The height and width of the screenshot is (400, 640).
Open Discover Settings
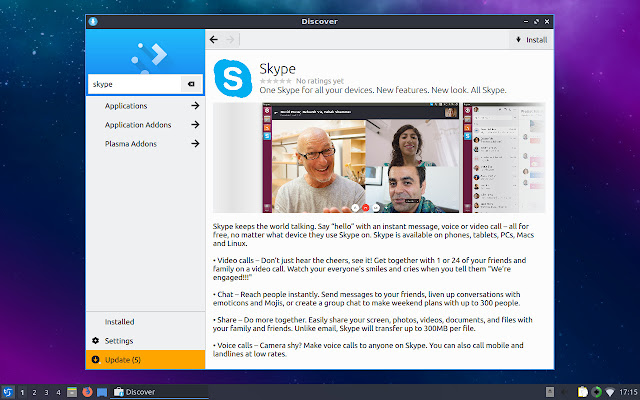[x=119, y=341]
